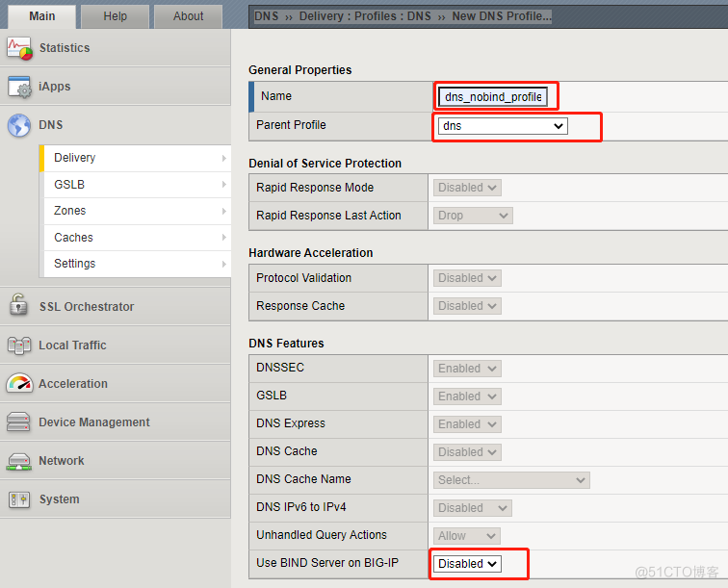
Task: Switch to the About tab
Action: click(x=188, y=16)
